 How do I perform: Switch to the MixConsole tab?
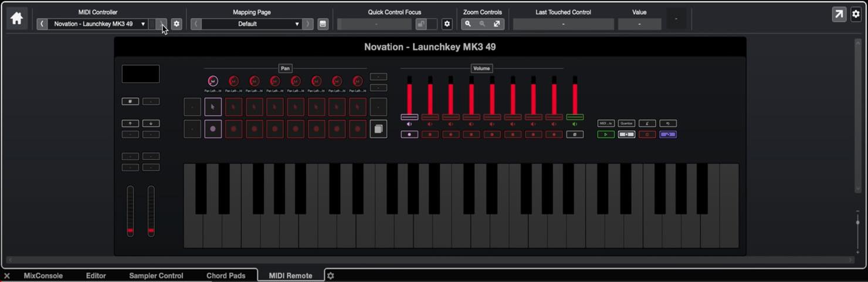pos(43,276)
